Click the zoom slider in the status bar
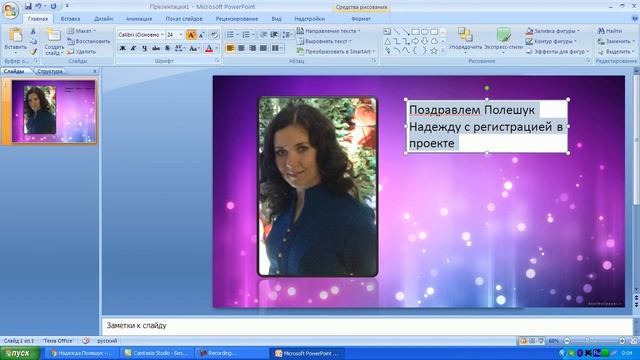640x360 pixels. click(x=588, y=340)
